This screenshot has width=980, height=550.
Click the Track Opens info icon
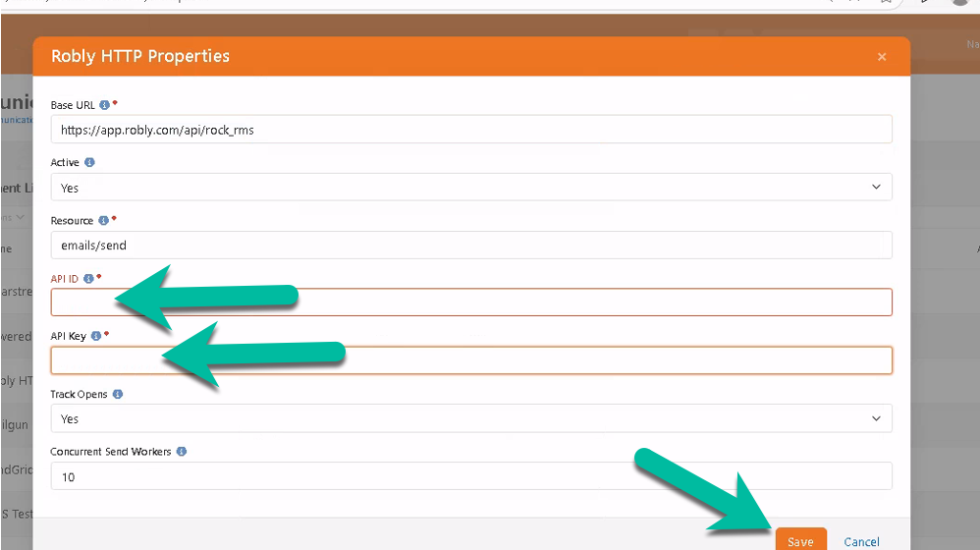[x=118, y=394]
